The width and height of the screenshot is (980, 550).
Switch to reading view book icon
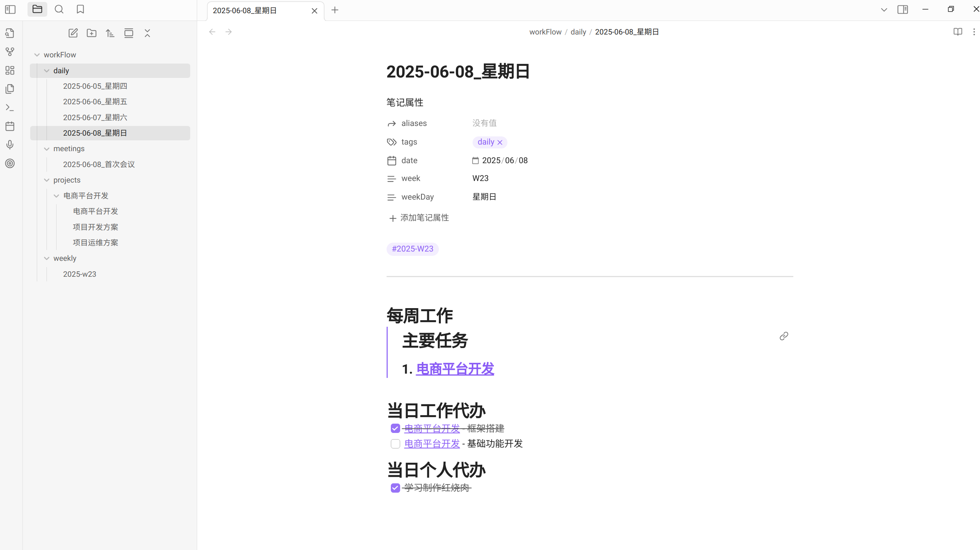click(958, 32)
